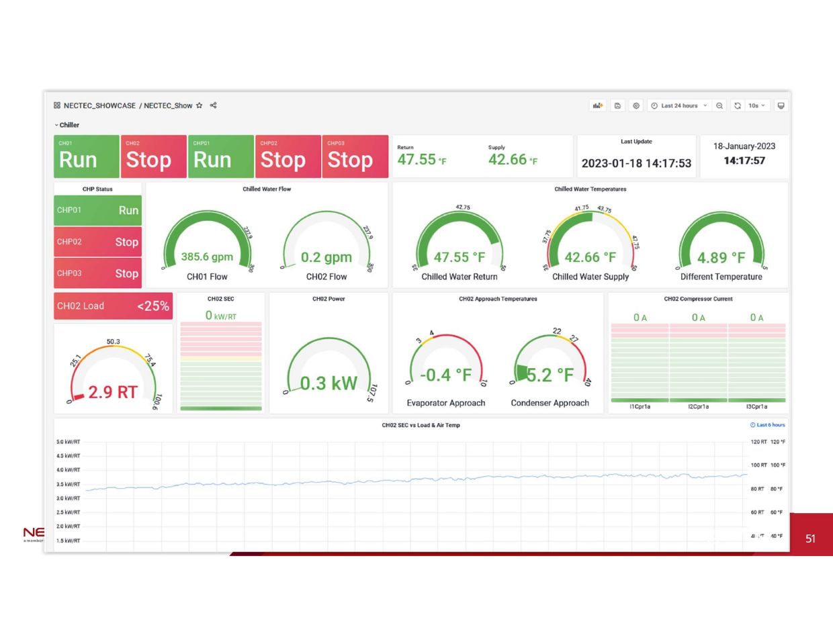Open dashboard settings gear
The width and height of the screenshot is (833, 644).
[636, 105]
